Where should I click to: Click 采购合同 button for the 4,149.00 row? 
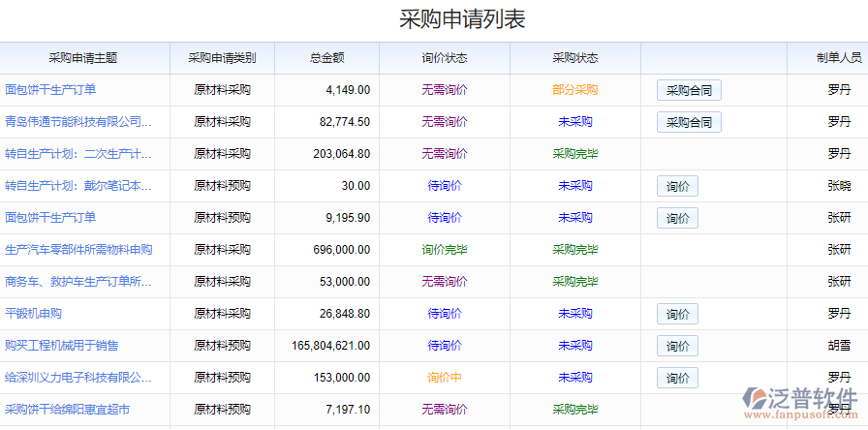point(689,91)
